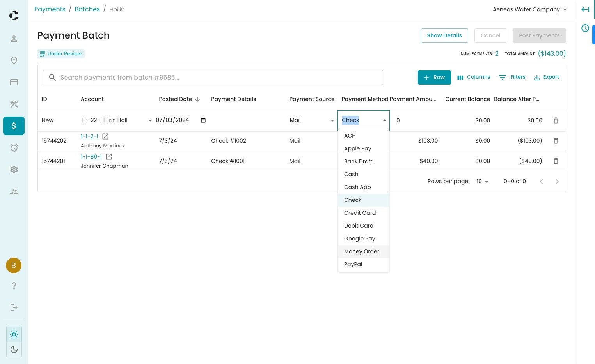This screenshot has height=364, width=595.
Task: Sort by the Posted Date column header
Action: point(176,99)
